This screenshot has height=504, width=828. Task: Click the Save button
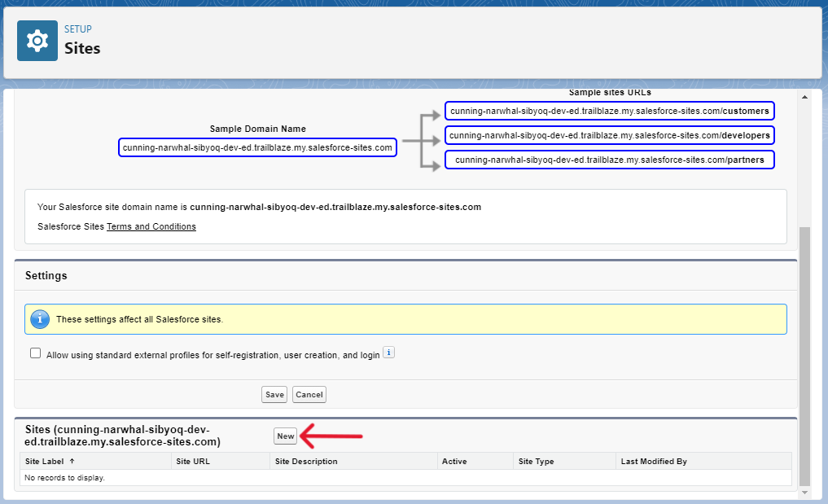pyautogui.click(x=274, y=395)
